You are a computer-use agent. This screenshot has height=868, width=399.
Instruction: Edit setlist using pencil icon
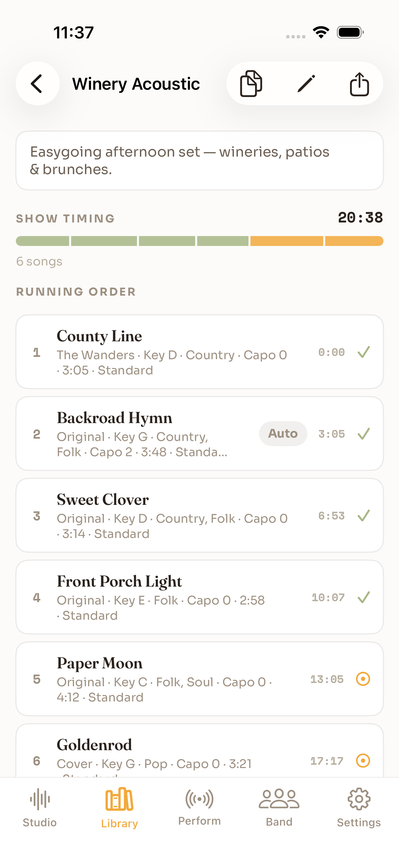pyautogui.click(x=306, y=83)
